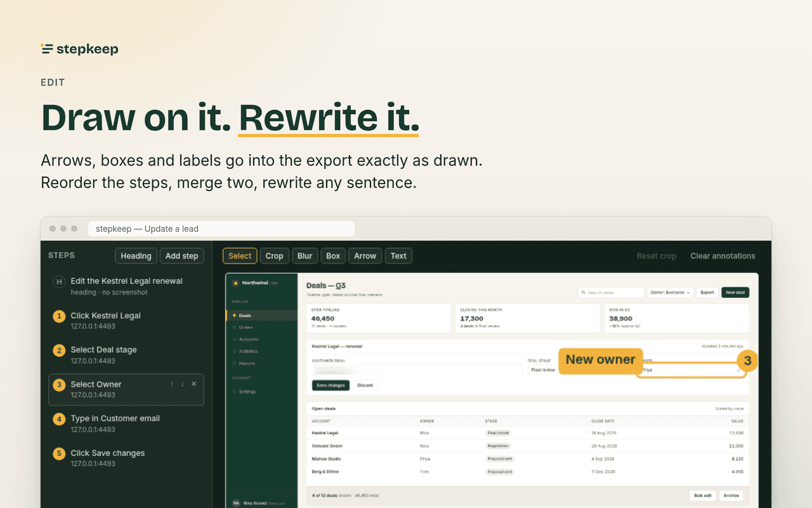Viewport: 812px width, 508px height.
Task: Select the 'Select Deal stage' step
Action: pos(126,354)
